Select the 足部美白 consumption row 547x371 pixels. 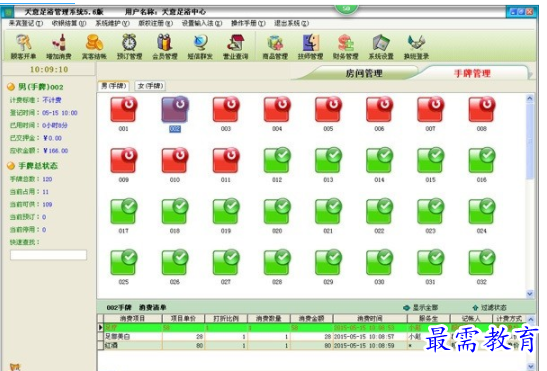tap(313, 337)
